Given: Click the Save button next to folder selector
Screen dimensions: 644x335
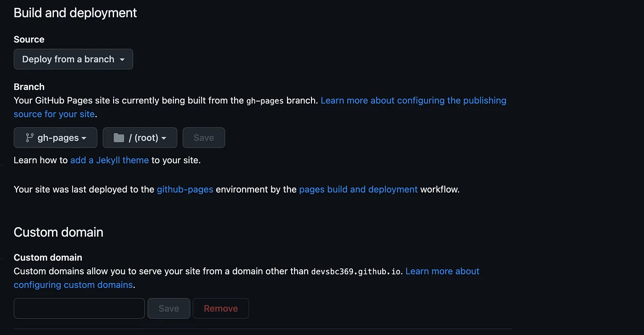Looking at the screenshot, I should coord(204,138).
